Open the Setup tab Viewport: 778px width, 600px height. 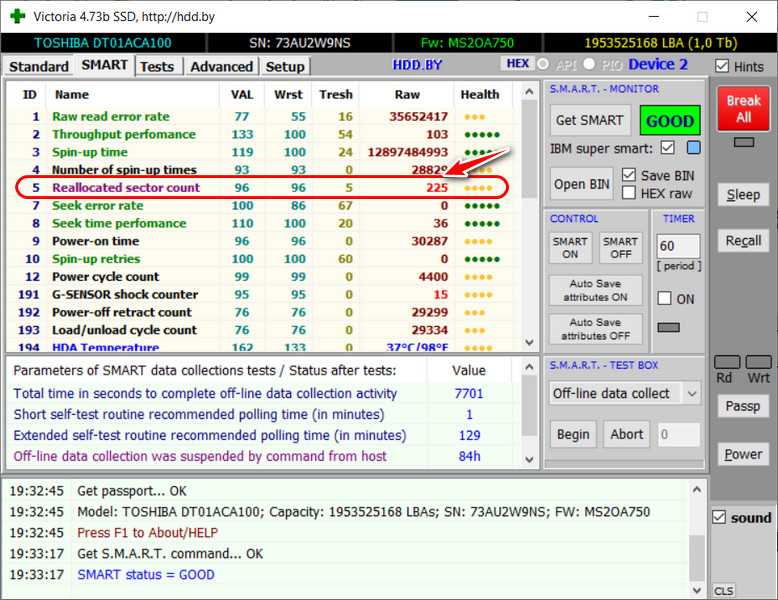[x=285, y=67]
